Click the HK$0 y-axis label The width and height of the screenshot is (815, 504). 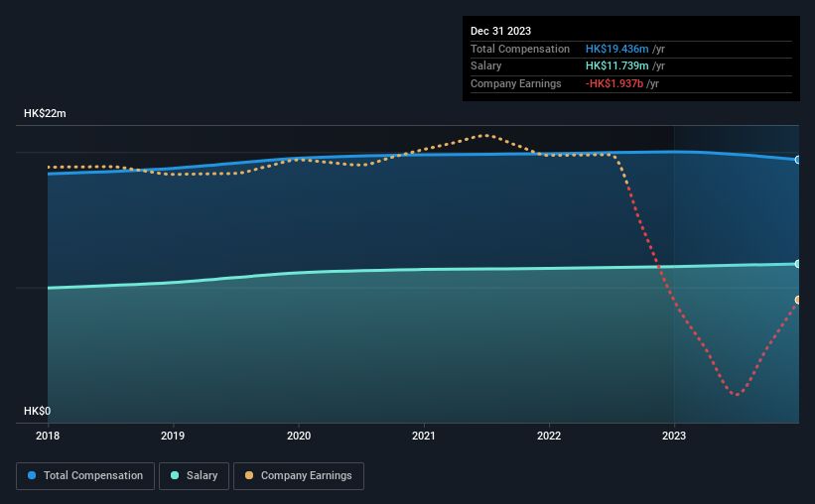[38, 411]
